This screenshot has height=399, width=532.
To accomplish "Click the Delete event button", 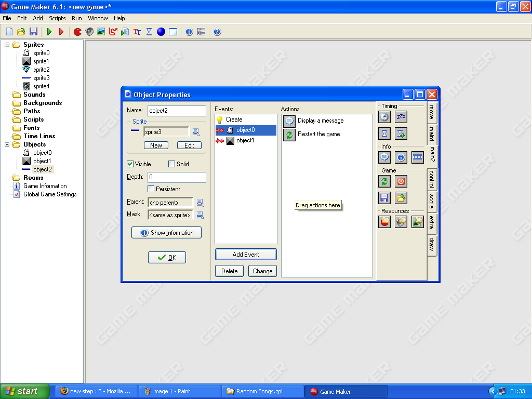I will pos(229,271).
